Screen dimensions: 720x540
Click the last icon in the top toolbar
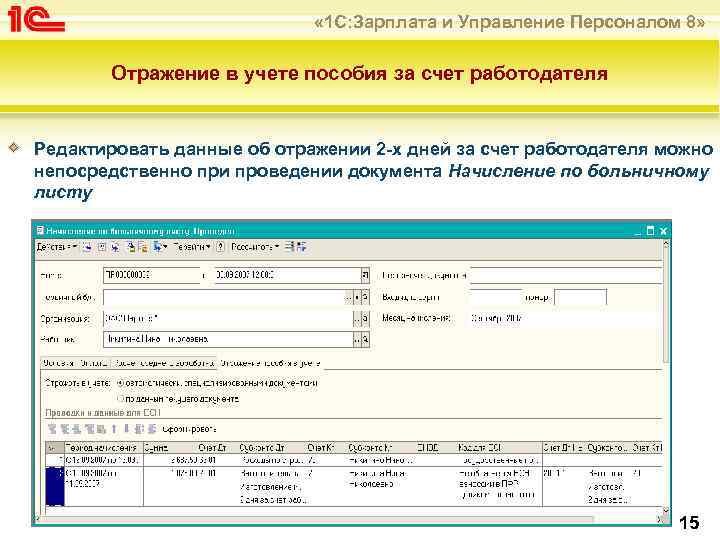click(301, 247)
